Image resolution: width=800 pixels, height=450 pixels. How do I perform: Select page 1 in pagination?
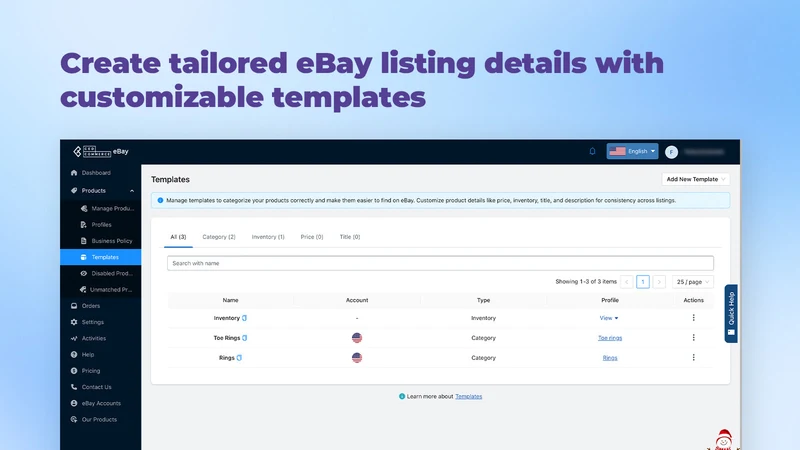coord(643,282)
